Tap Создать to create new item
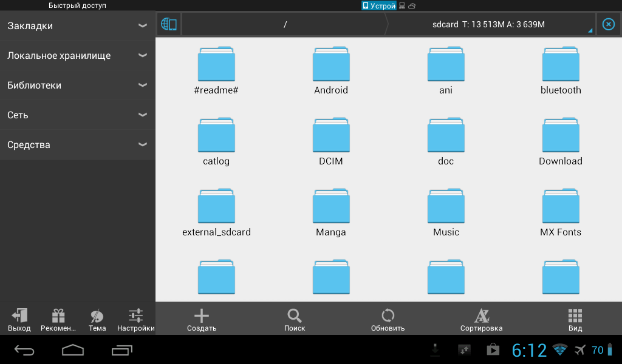 click(x=202, y=320)
